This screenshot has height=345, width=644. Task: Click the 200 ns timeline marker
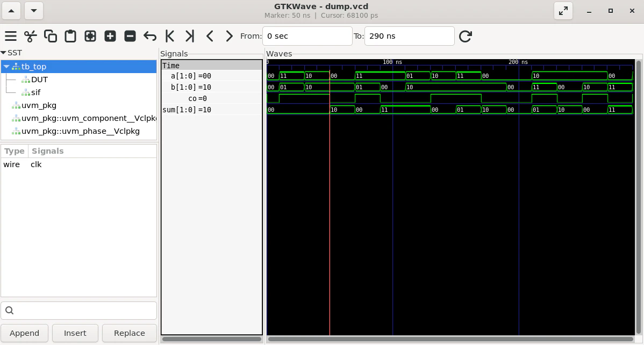tap(519, 62)
